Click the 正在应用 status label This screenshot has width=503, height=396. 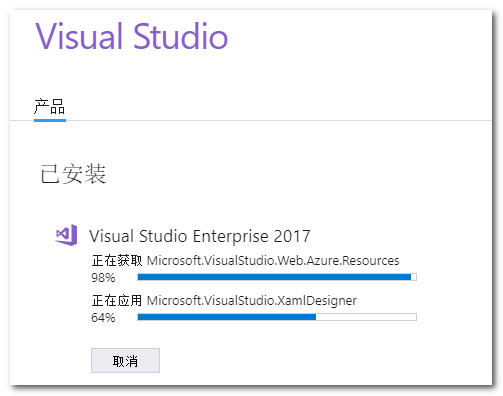(x=117, y=301)
